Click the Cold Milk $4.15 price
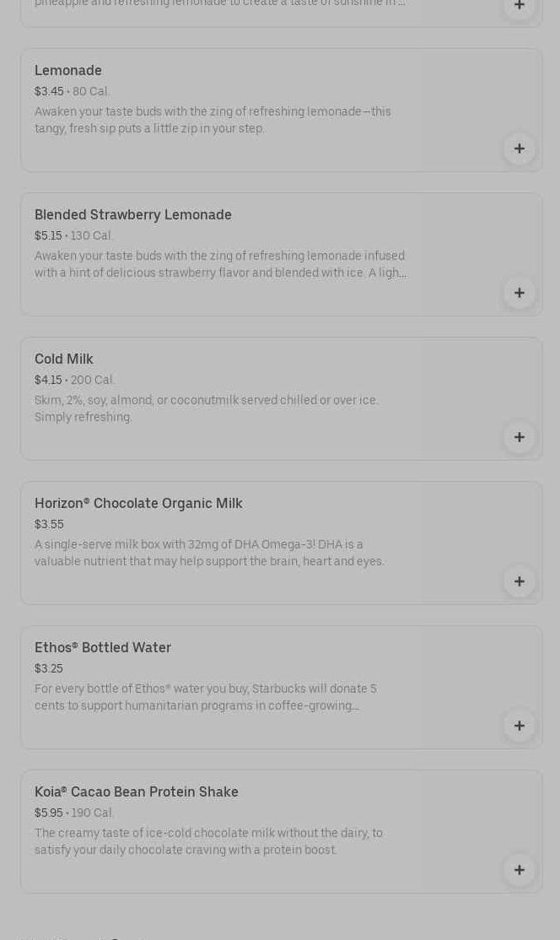 click(48, 381)
